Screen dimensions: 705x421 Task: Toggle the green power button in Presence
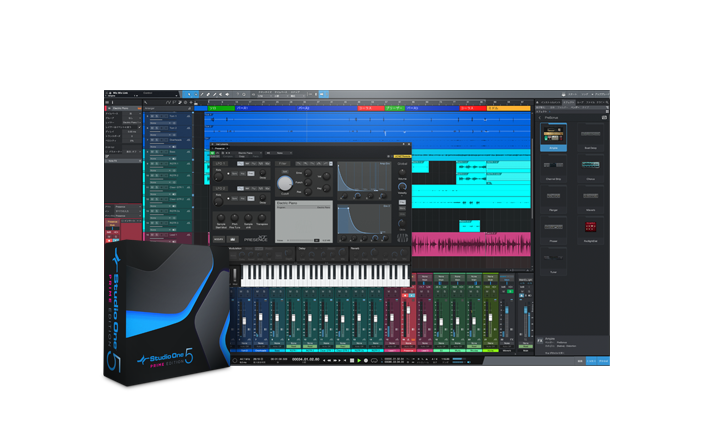[213, 153]
